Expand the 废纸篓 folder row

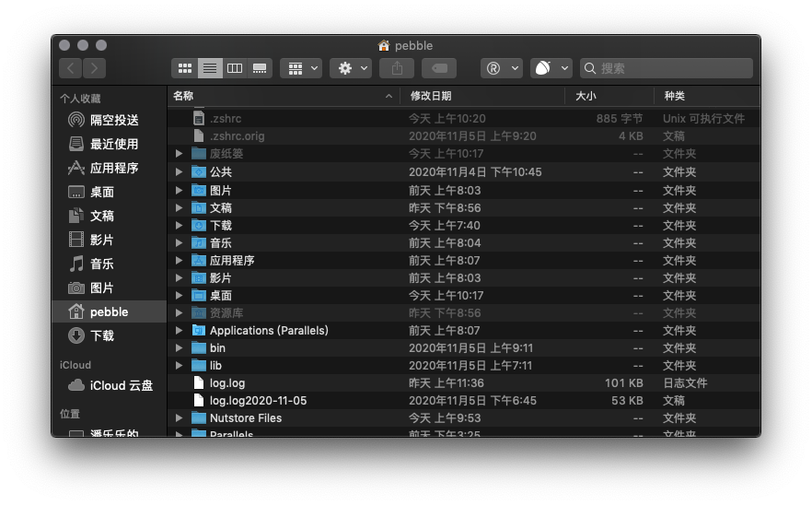pyautogui.click(x=179, y=154)
